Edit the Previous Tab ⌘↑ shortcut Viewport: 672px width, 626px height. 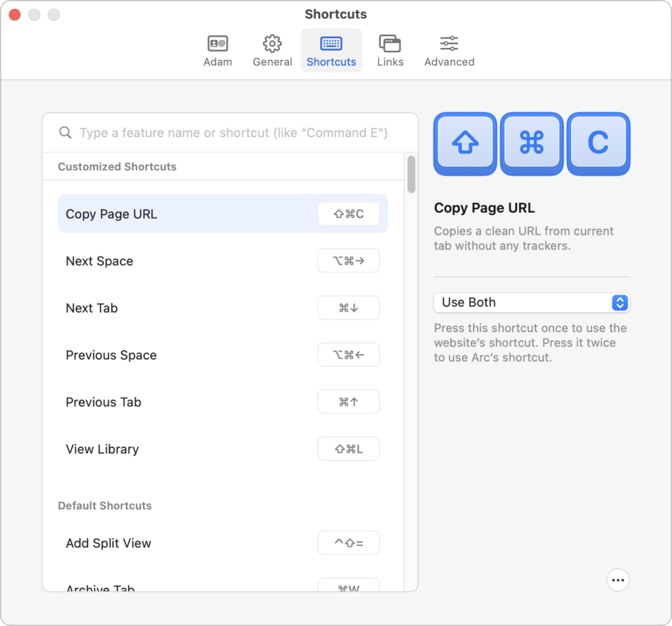click(x=348, y=402)
